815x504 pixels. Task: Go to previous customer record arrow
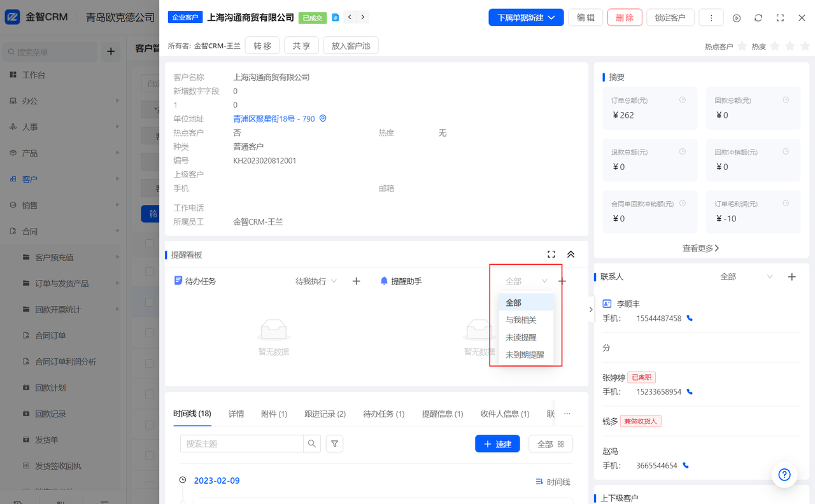point(350,17)
